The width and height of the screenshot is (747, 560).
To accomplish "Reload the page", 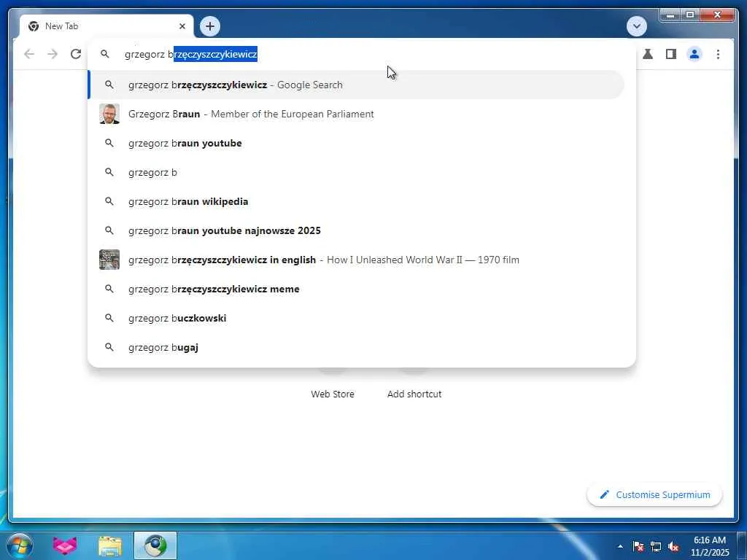I will pyautogui.click(x=76, y=54).
